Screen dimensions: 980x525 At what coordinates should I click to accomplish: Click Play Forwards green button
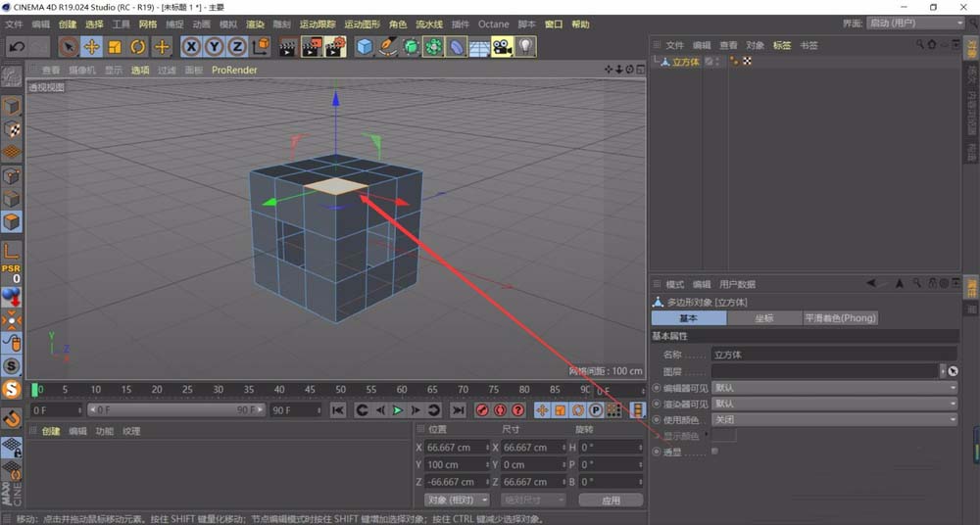(x=398, y=410)
